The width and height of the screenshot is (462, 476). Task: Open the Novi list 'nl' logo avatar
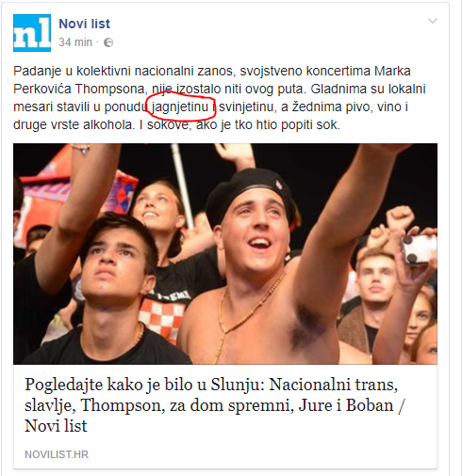pos(32,33)
